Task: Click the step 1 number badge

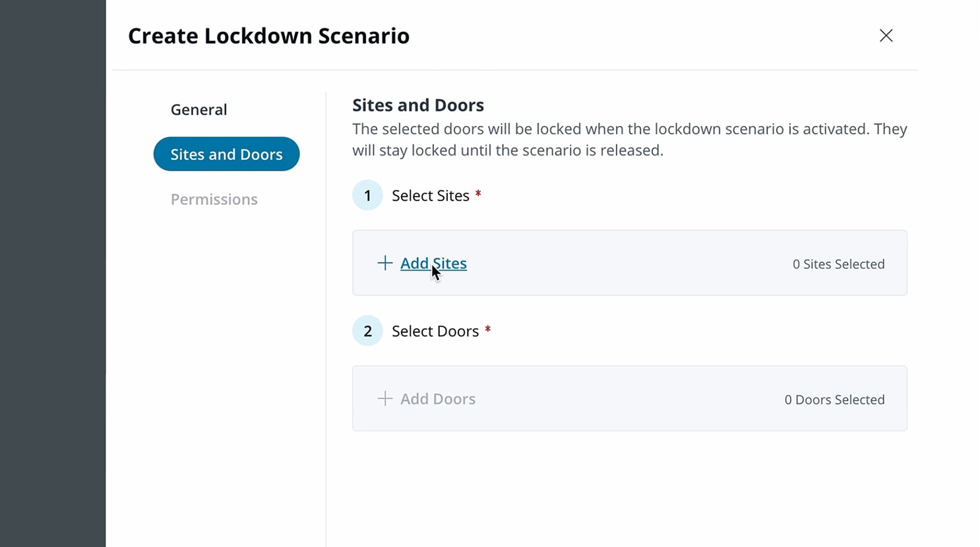Action: [x=367, y=195]
